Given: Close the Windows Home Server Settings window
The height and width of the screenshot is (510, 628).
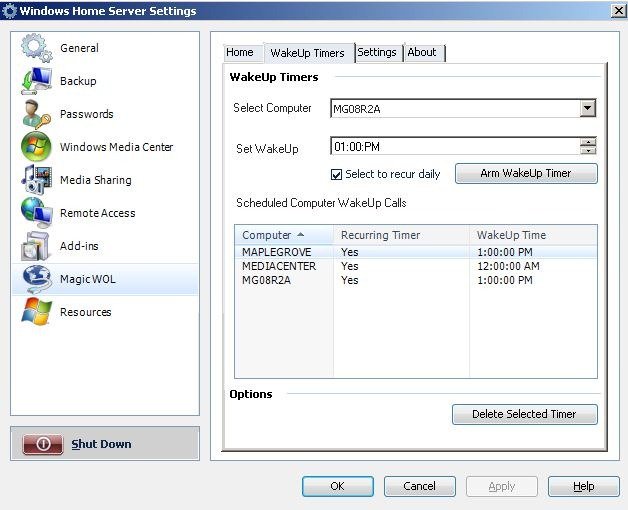Looking at the screenshot, I should click(x=619, y=10).
